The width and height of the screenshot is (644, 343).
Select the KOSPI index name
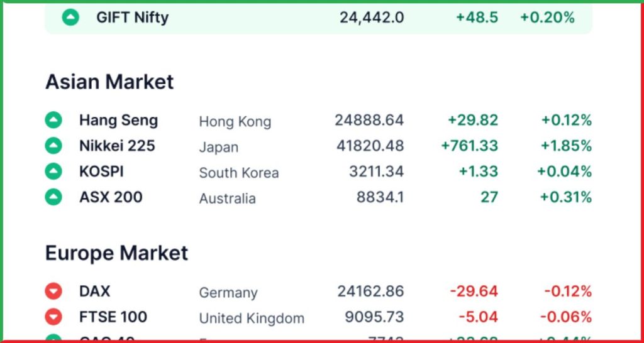coord(101,171)
